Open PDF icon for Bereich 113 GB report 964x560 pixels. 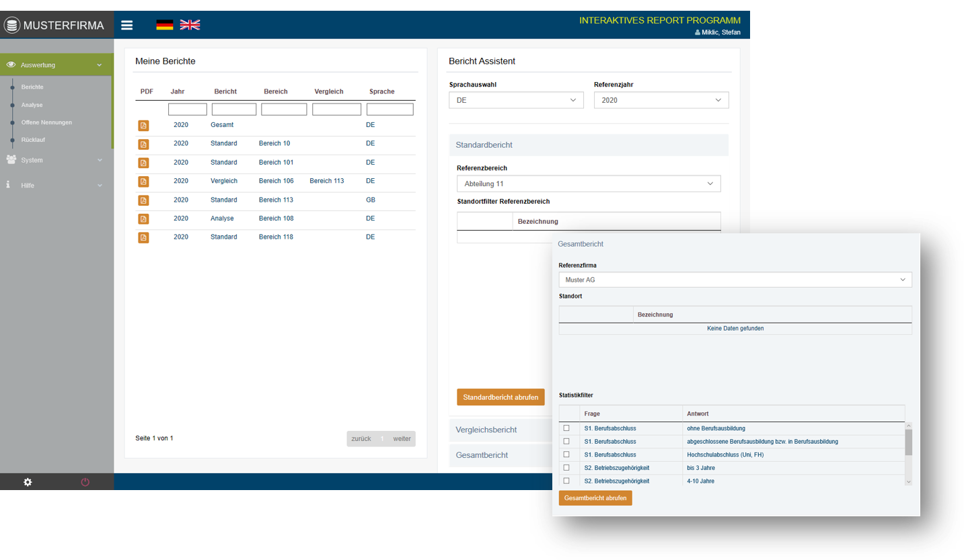(143, 200)
